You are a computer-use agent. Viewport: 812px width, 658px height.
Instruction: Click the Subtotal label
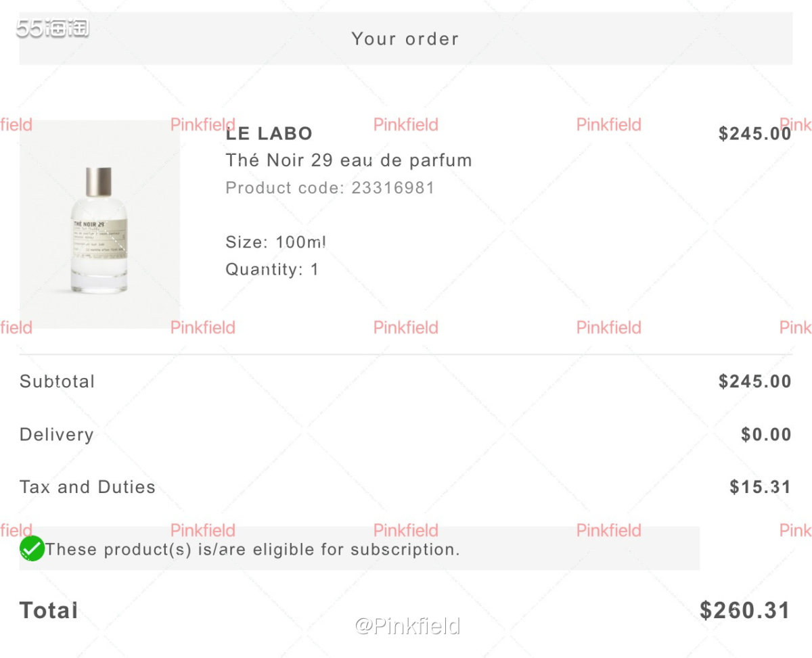(x=58, y=381)
